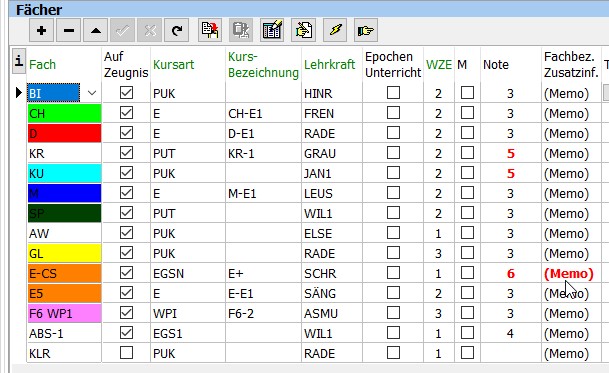This screenshot has height=373, width=609.
Task: Click the Kursart column header
Action: coord(173,64)
